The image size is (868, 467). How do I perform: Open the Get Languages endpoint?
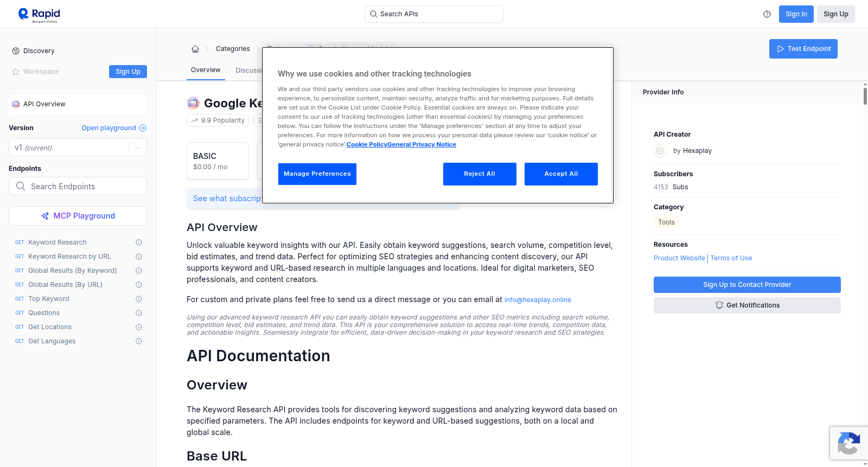point(52,341)
